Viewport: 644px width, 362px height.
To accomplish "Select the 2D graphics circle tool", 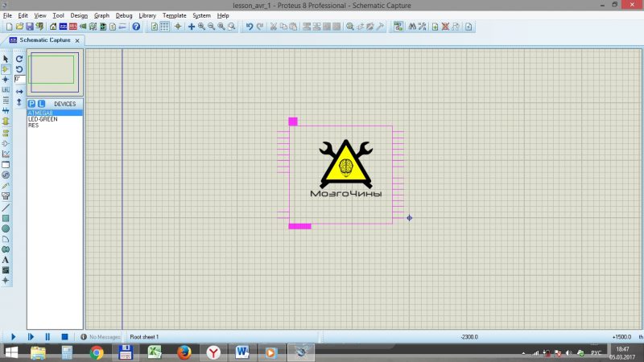I will pos(6,228).
